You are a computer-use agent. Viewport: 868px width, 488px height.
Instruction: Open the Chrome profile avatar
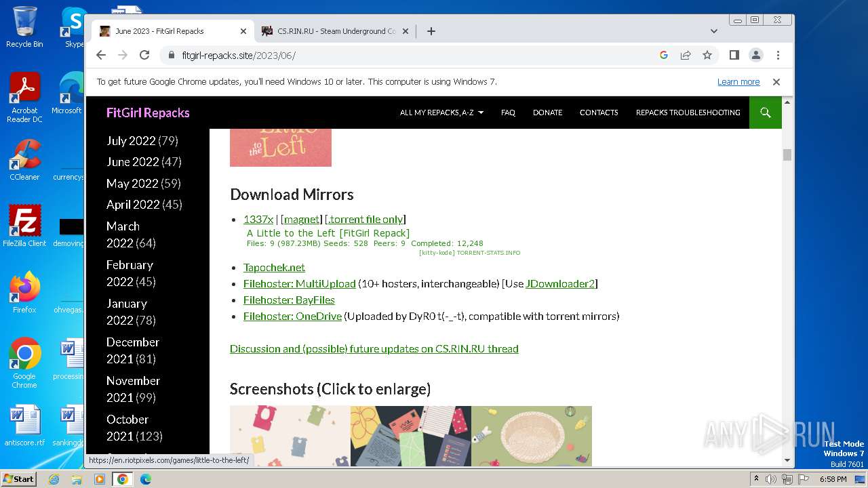click(756, 55)
